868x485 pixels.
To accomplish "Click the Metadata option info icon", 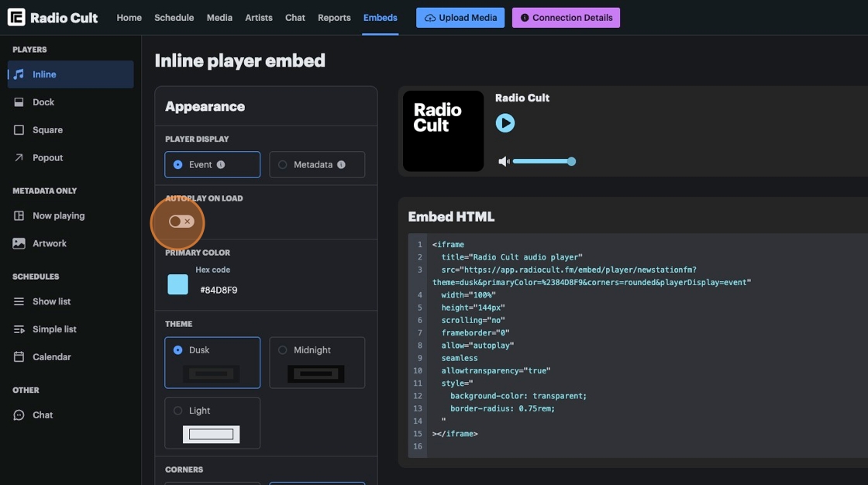I will [x=342, y=164].
